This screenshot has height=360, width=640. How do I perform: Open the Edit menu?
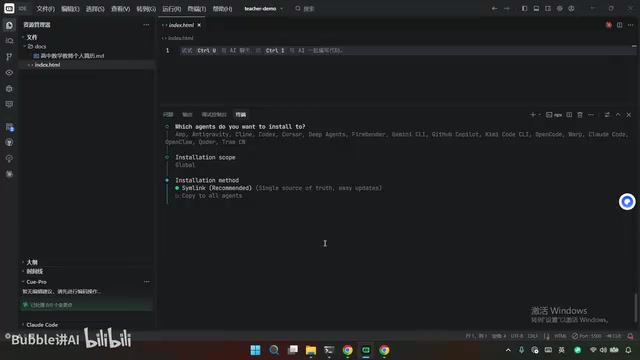click(70, 9)
